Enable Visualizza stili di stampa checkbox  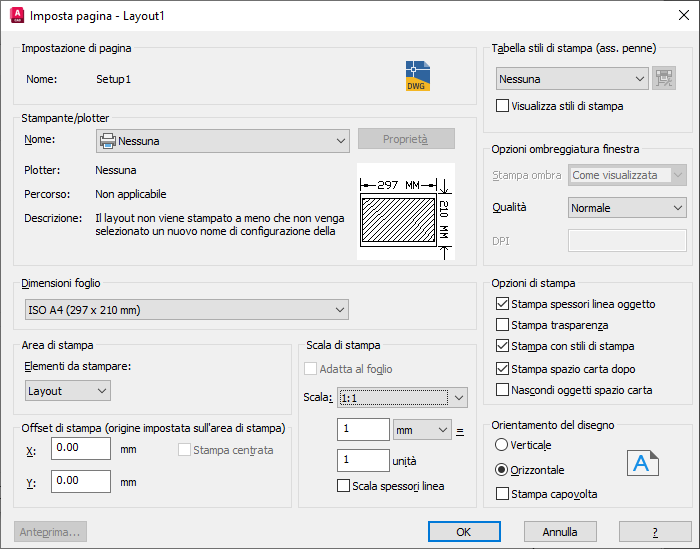pos(502,106)
